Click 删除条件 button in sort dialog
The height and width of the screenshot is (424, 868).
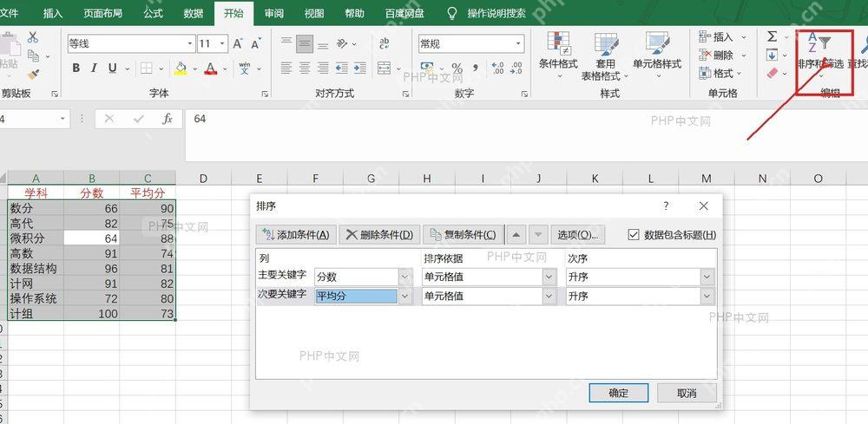[380, 235]
